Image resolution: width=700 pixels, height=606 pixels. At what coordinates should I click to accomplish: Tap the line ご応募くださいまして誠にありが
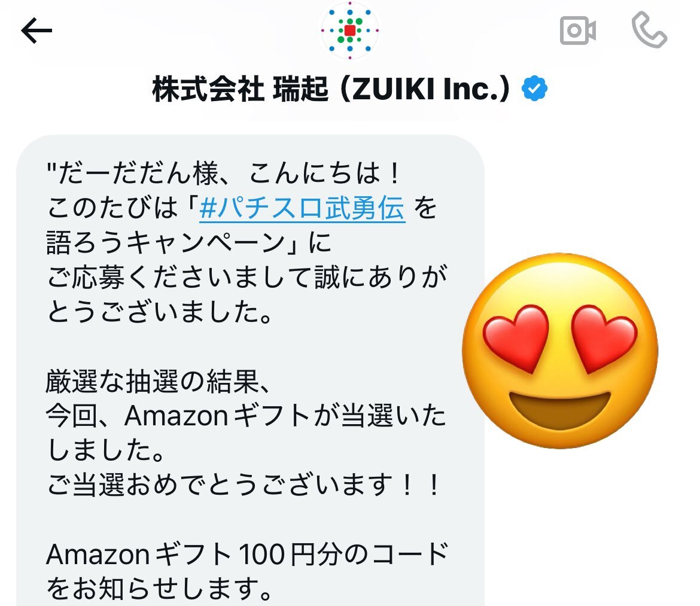point(247,277)
